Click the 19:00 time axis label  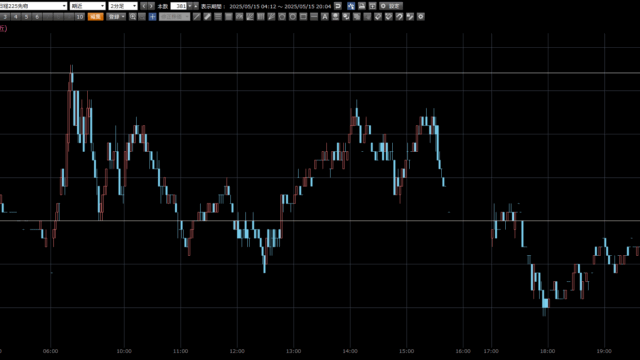[x=604, y=351]
